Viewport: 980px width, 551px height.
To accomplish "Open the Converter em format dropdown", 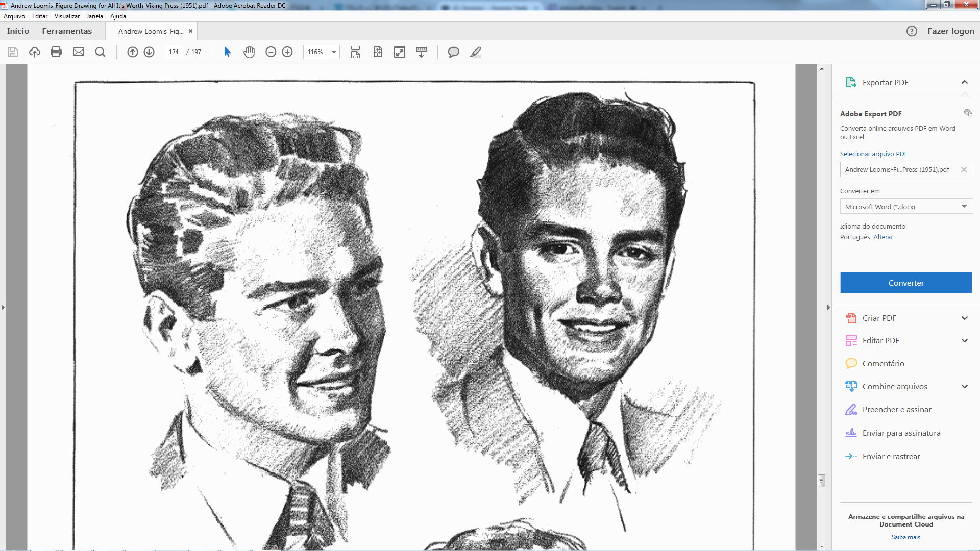I will pyautogui.click(x=906, y=207).
